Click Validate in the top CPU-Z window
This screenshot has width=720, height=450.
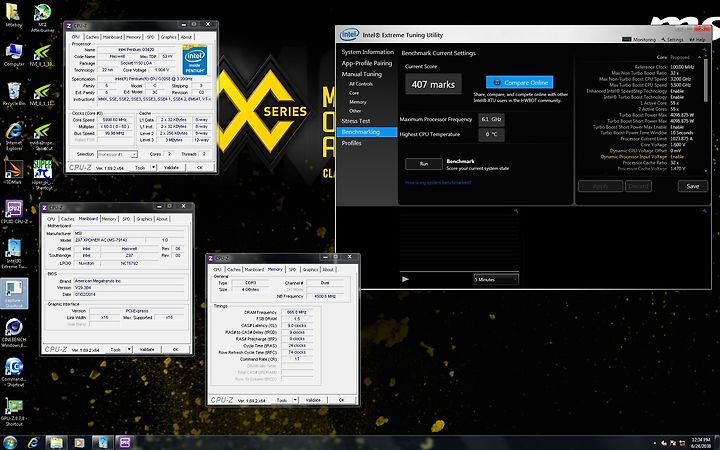pos(171,168)
